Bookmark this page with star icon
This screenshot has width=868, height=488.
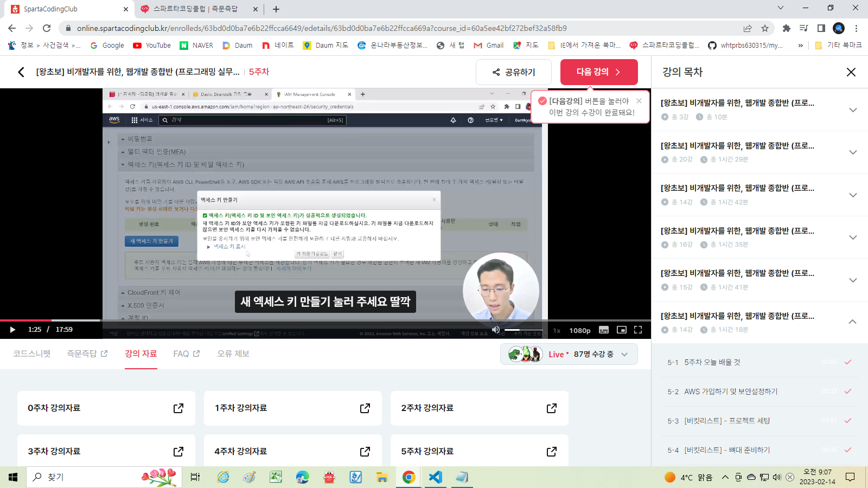765,28
